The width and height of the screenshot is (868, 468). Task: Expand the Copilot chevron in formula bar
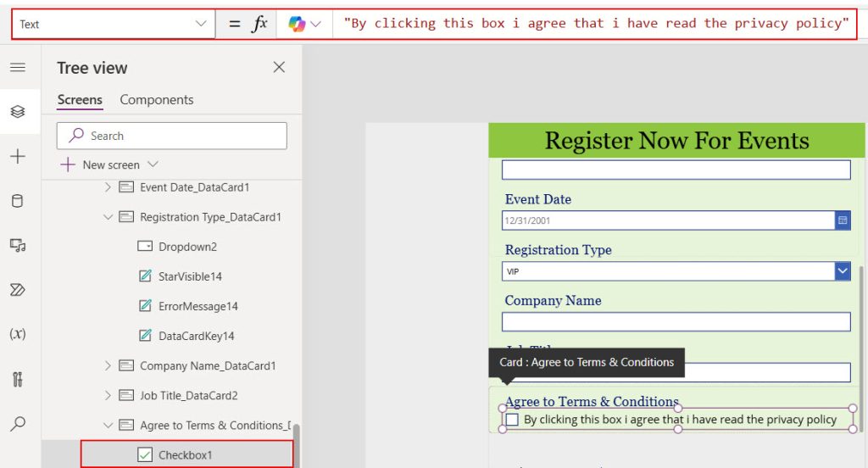pos(316,24)
